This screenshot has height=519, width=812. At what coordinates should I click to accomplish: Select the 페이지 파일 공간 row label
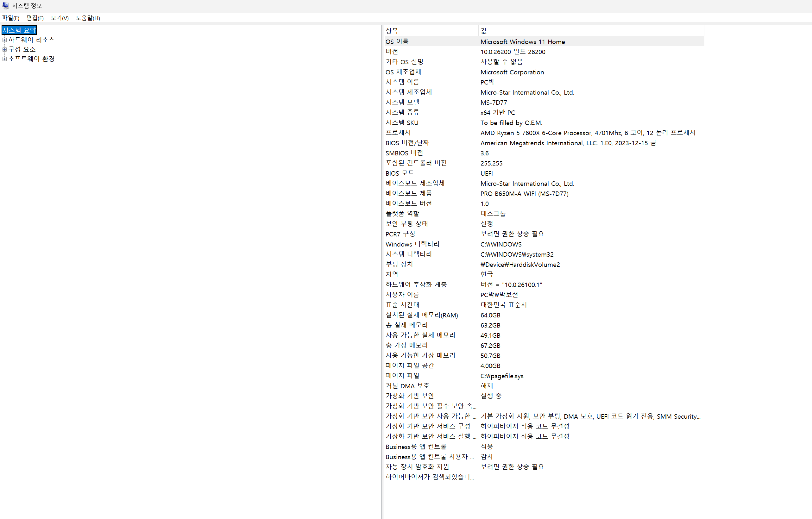(410, 366)
